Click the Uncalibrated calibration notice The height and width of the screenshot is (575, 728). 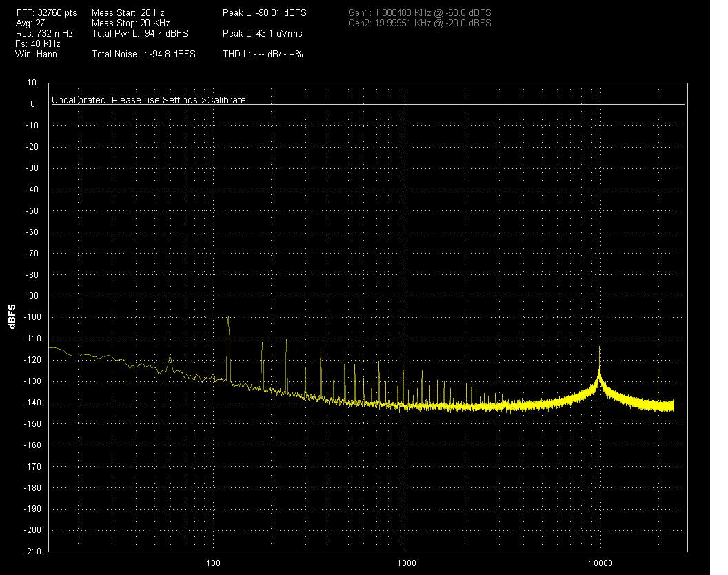[149, 100]
